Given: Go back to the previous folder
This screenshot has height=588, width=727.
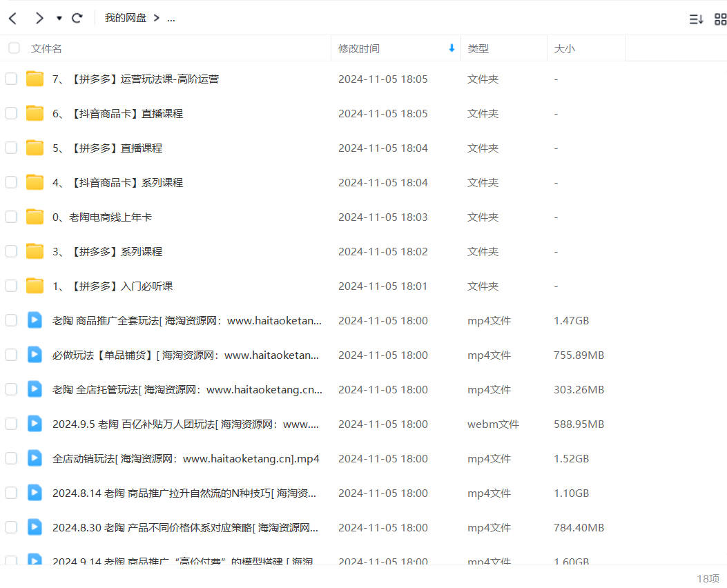Looking at the screenshot, I should tap(12, 19).
